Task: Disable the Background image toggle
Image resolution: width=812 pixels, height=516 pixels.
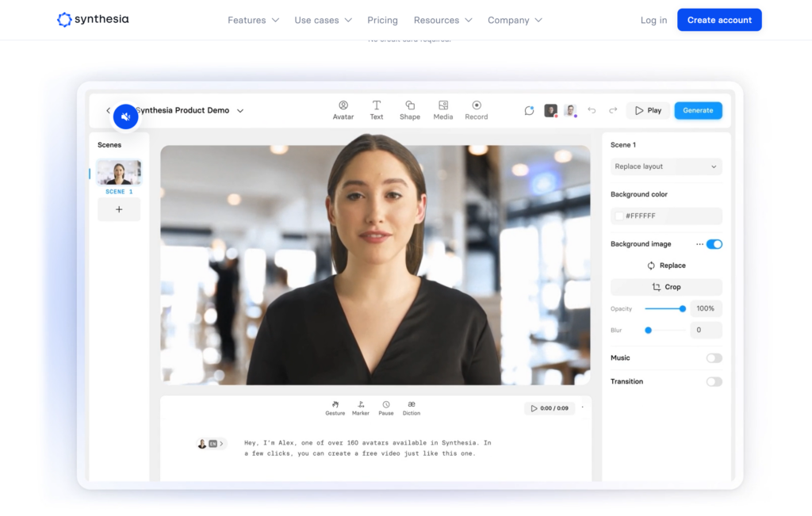Action: click(x=714, y=244)
